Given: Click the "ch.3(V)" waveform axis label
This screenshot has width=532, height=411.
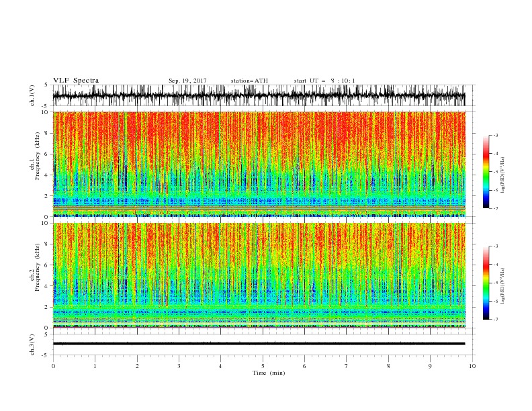Looking at the screenshot, I should coord(32,345).
